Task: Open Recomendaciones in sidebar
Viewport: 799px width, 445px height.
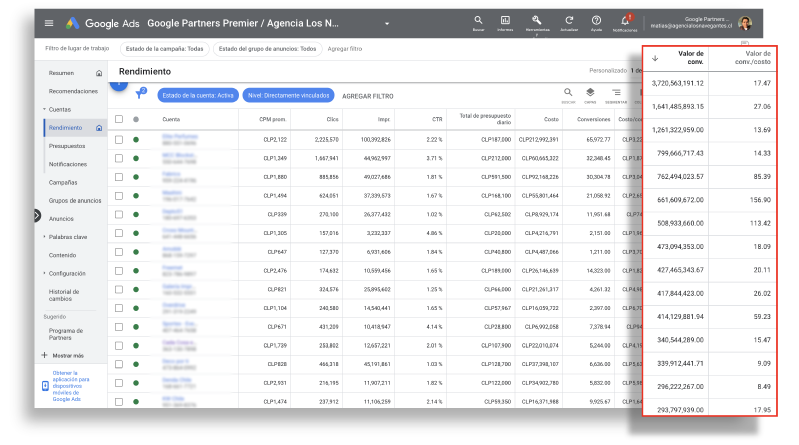Action: point(73,91)
